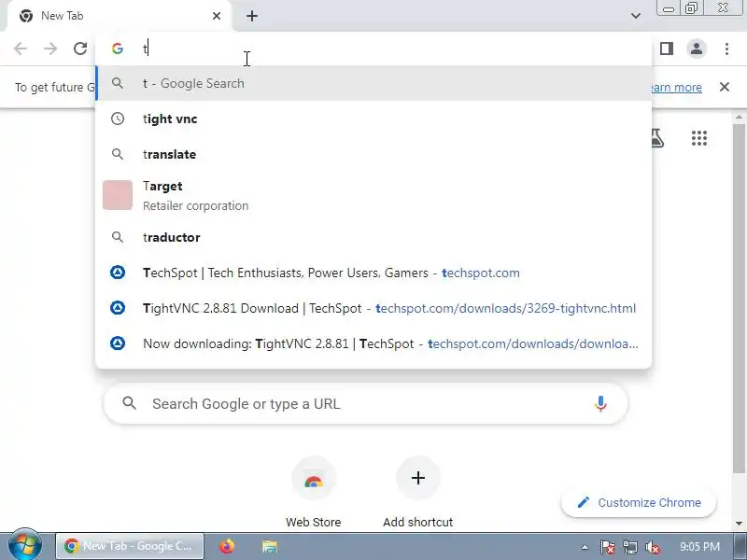Close the New Tab tab
This screenshot has height=560, width=747.
217,16
